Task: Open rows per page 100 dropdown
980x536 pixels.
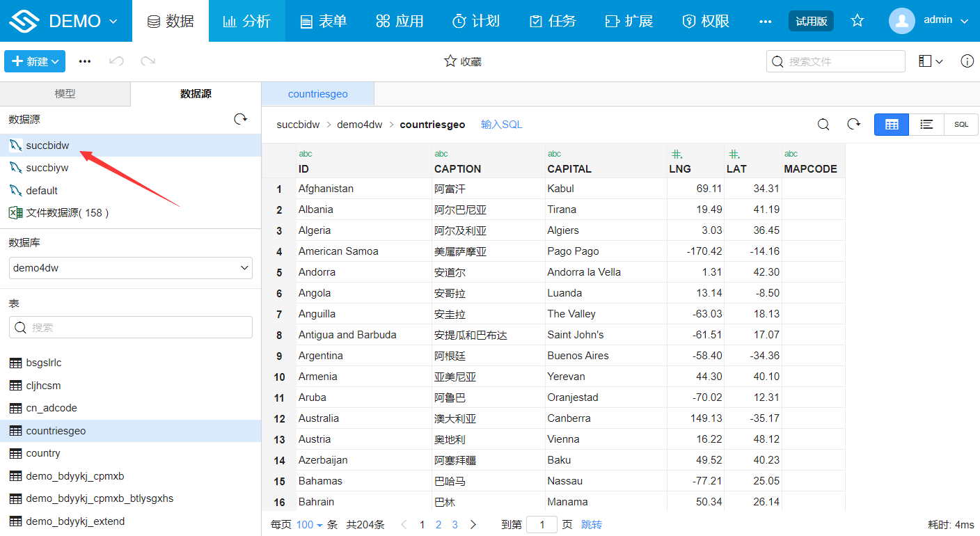Action: (x=309, y=525)
